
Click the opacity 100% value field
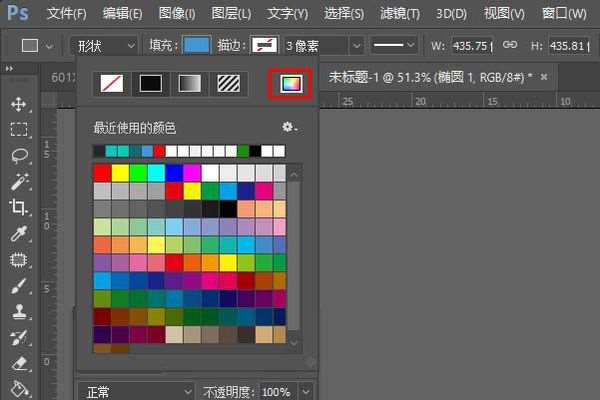point(279,392)
